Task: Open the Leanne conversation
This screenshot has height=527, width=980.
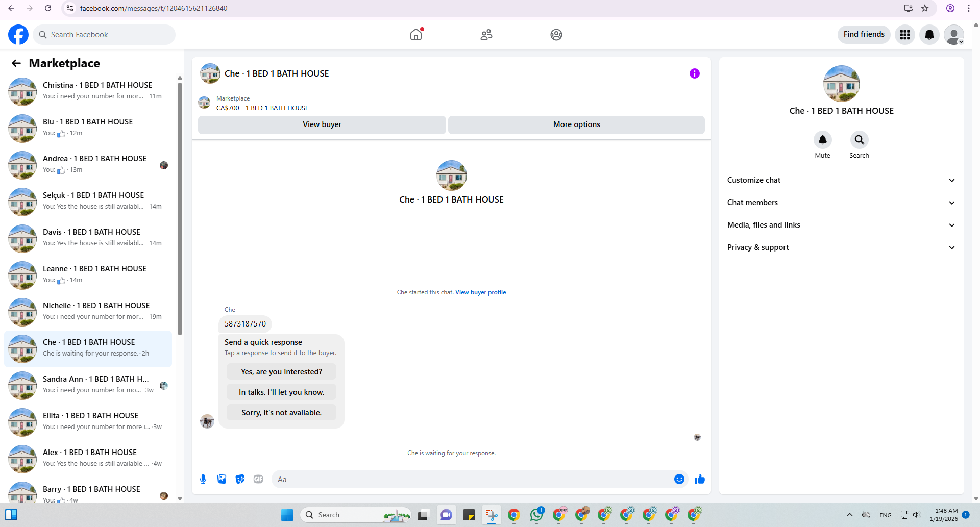Action: (88, 275)
